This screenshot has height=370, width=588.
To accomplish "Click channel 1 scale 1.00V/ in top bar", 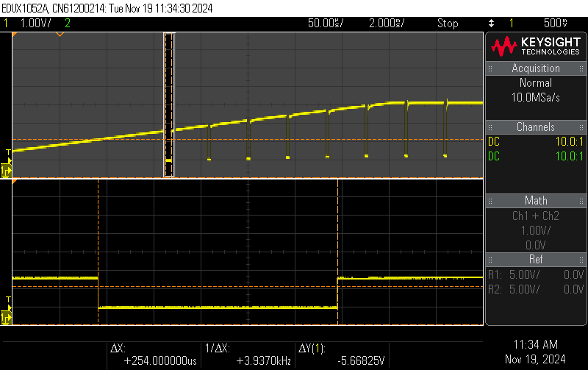I will [35, 24].
